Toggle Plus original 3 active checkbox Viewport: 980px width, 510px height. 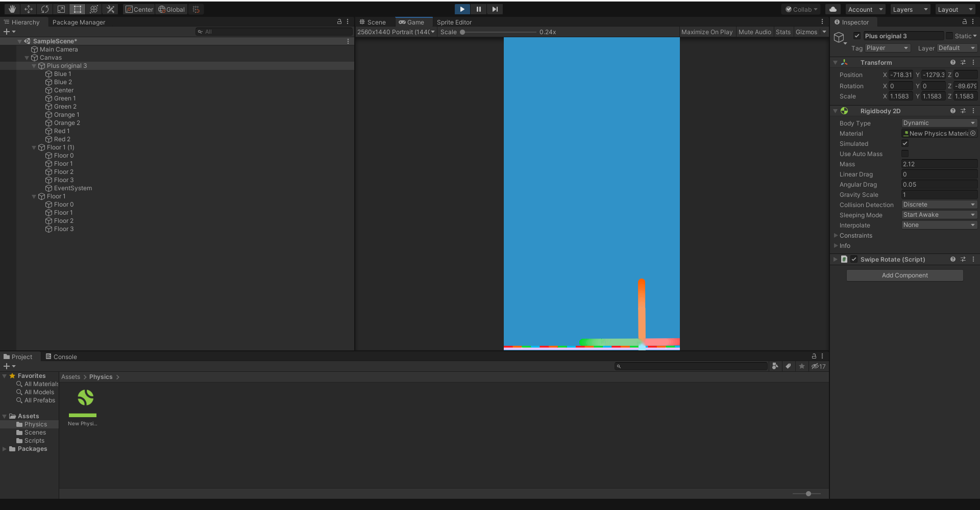pyautogui.click(x=857, y=36)
